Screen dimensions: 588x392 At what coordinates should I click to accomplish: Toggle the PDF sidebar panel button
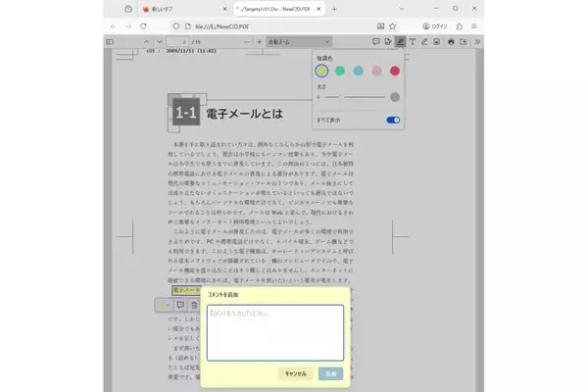[x=110, y=42]
